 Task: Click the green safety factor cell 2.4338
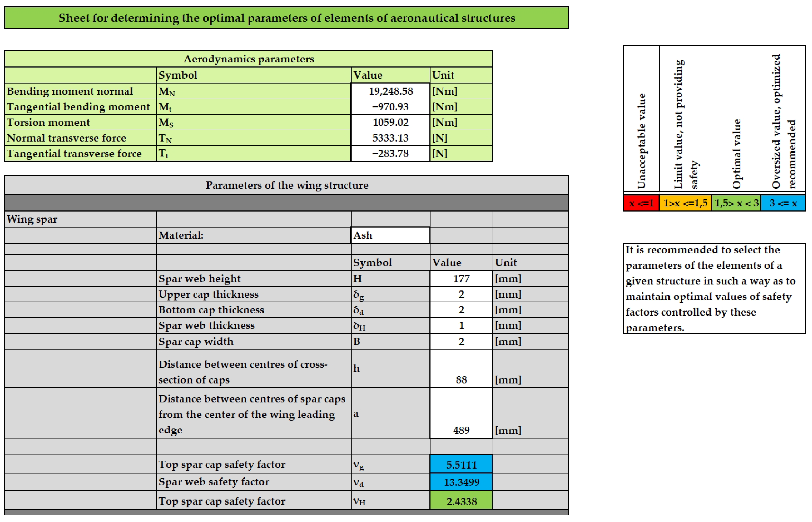[x=461, y=501]
